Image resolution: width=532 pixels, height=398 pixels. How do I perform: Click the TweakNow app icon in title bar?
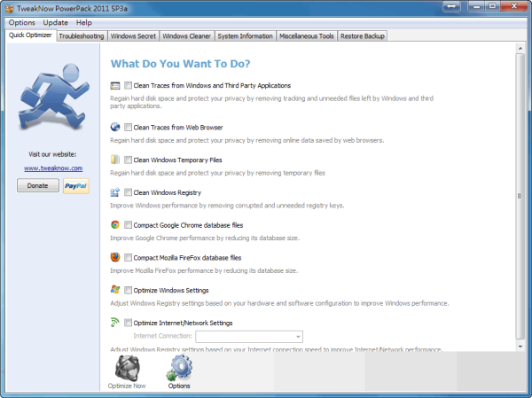tap(10, 8)
